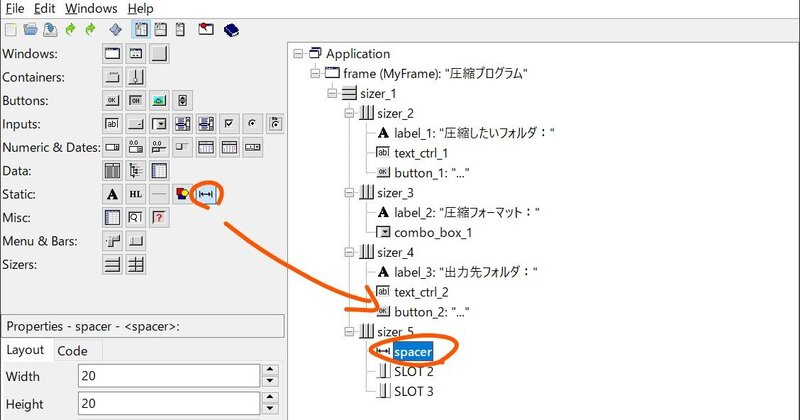Choose the GridSizer icon in Sizers row
The image size is (800, 420).
(136, 265)
